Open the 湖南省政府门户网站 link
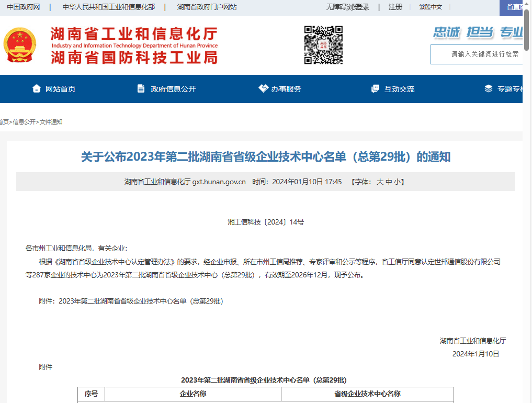This screenshot has width=532, height=403. (207, 7)
